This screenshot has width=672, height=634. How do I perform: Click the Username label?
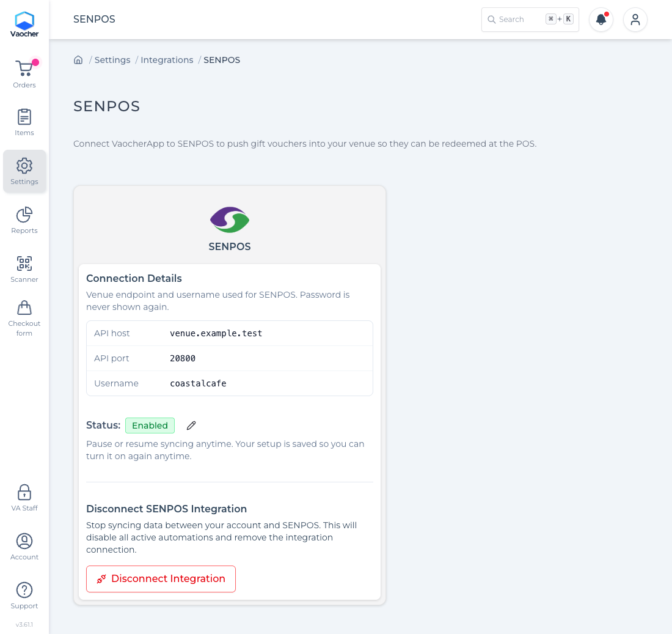click(x=116, y=383)
